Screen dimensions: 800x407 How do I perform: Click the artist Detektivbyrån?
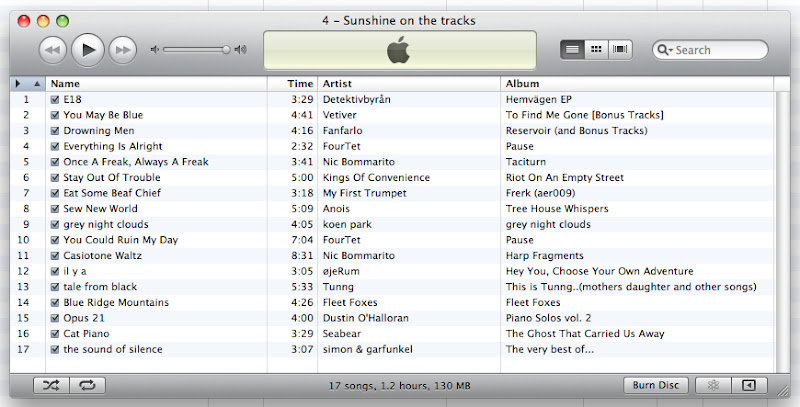click(x=357, y=99)
